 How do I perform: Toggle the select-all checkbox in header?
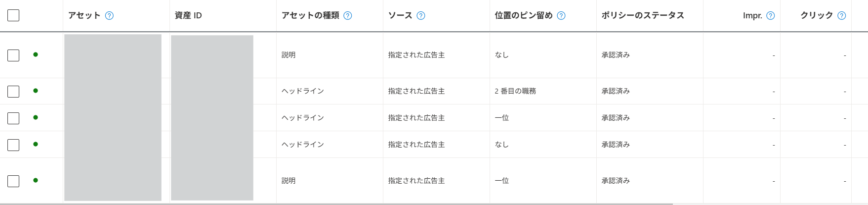13,15
